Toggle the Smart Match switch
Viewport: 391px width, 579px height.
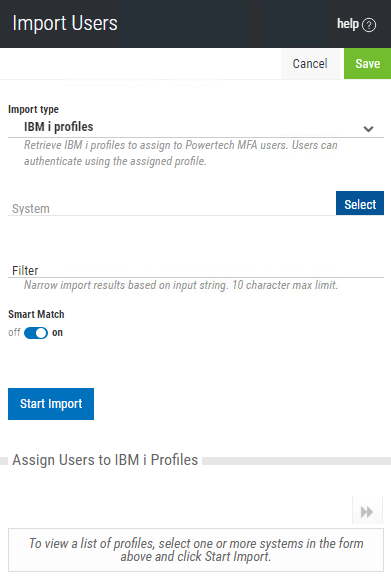36,333
